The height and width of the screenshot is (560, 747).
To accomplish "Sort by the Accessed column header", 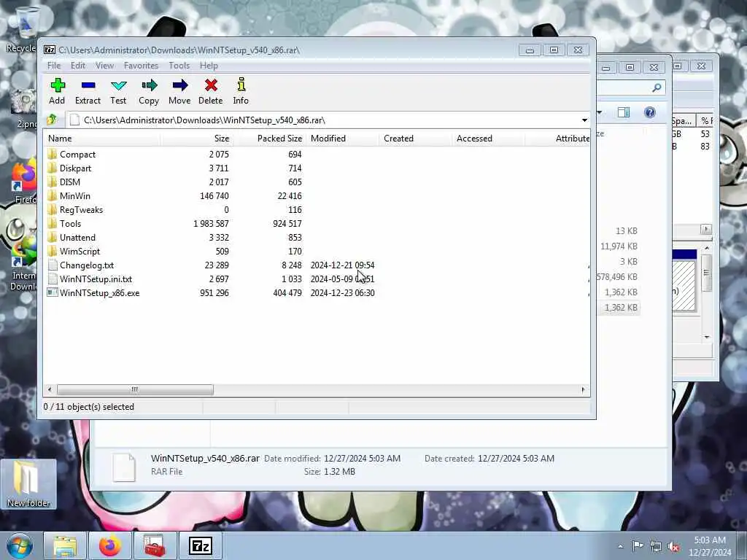I will pos(488,139).
